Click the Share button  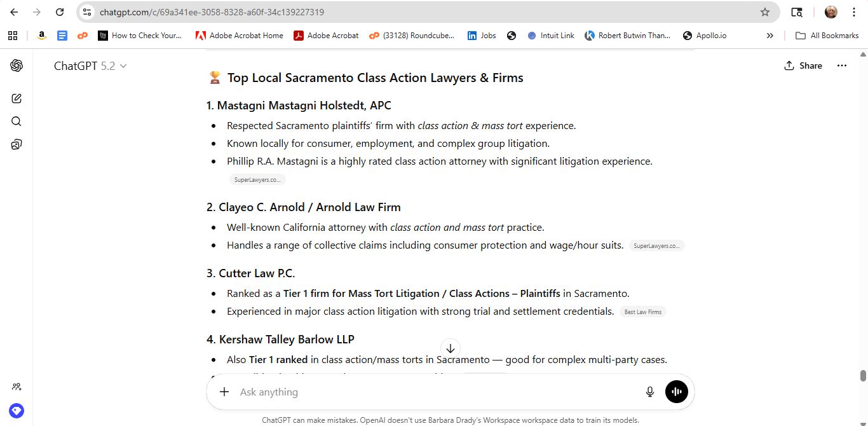pos(803,65)
